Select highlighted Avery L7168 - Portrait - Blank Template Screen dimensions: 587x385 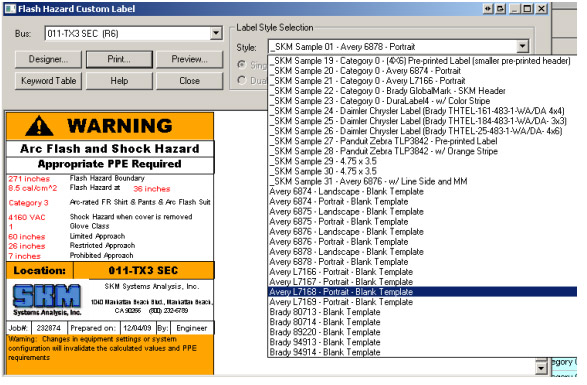423,292
